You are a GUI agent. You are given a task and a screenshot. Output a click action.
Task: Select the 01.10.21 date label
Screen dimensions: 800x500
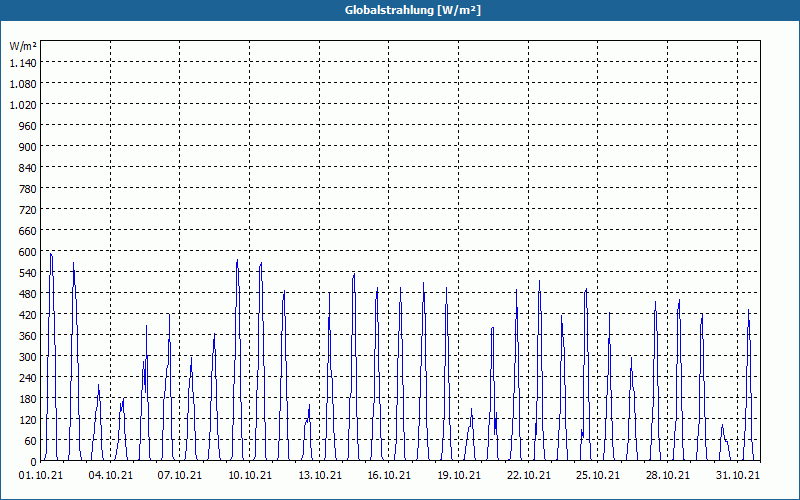41,476
